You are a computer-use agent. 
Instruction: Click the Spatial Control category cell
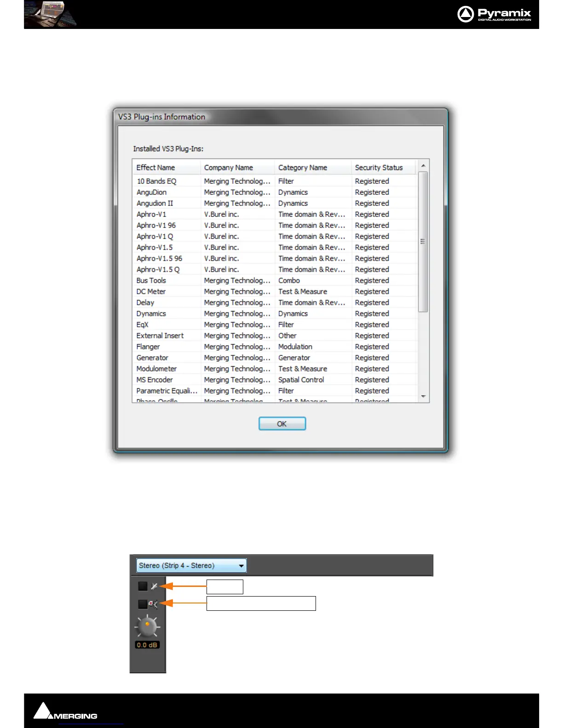[301, 380]
